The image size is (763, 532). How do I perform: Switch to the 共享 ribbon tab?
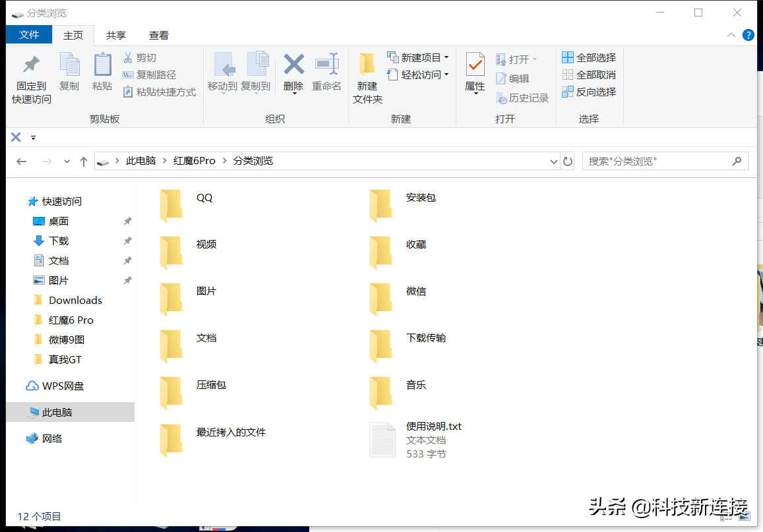pos(116,36)
